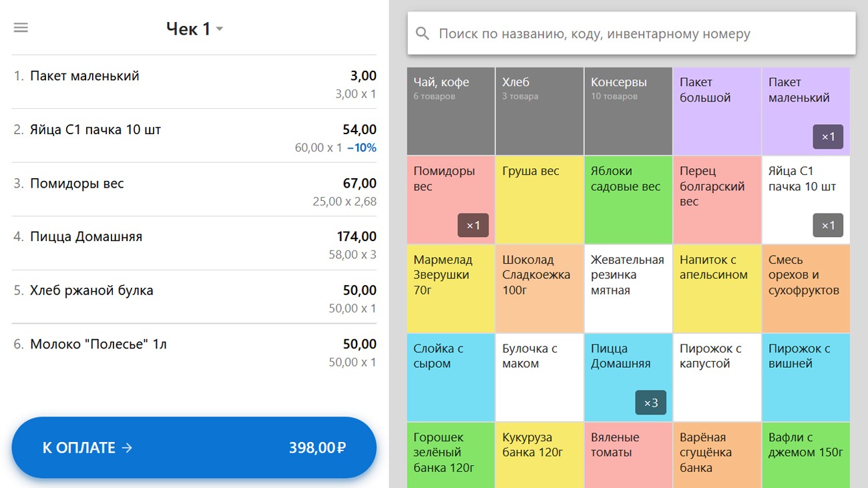Select receipt line Молоко "Полесье" 1л
Viewport: 868px width, 488px height.
(x=194, y=352)
